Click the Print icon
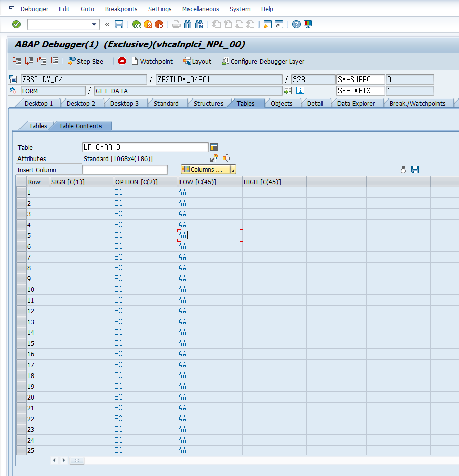Image resolution: width=459 pixels, height=476 pixels. pos(176,24)
